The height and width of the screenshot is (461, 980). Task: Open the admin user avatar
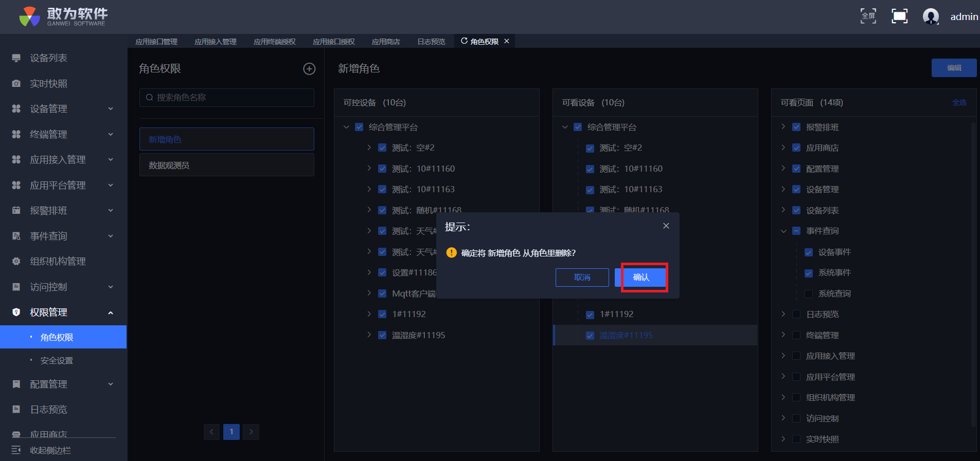point(931,16)
